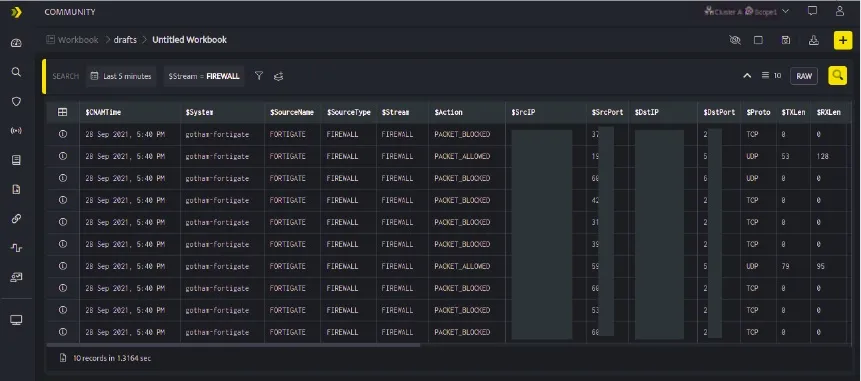Go to the drafts breadcrumb
Image resolution: width=861 pixels, height=381 pixels.
(125, 40)
